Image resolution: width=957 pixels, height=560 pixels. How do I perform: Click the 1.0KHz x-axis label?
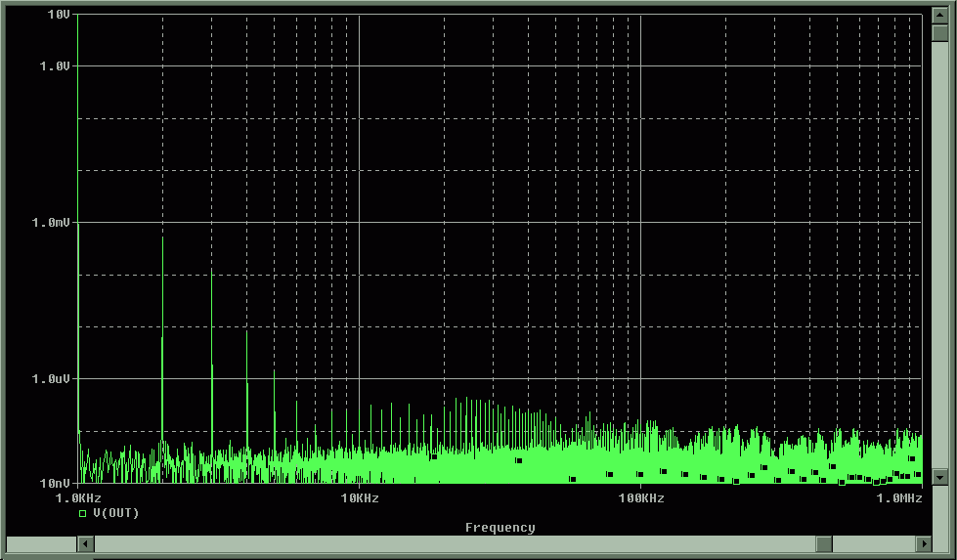click(76, 498)
